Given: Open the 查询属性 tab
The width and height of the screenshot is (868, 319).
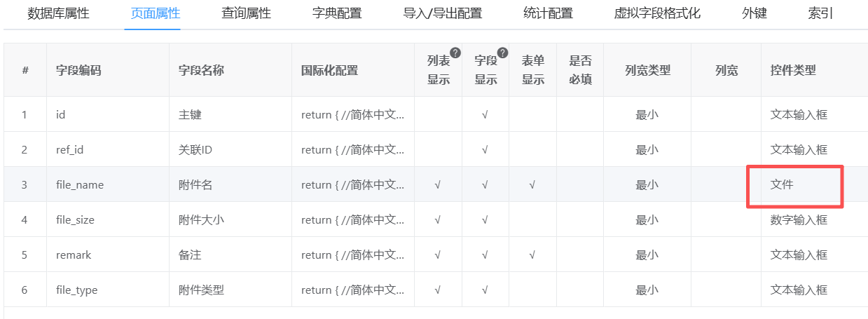Looking at the screenshot, I should 246,13.
